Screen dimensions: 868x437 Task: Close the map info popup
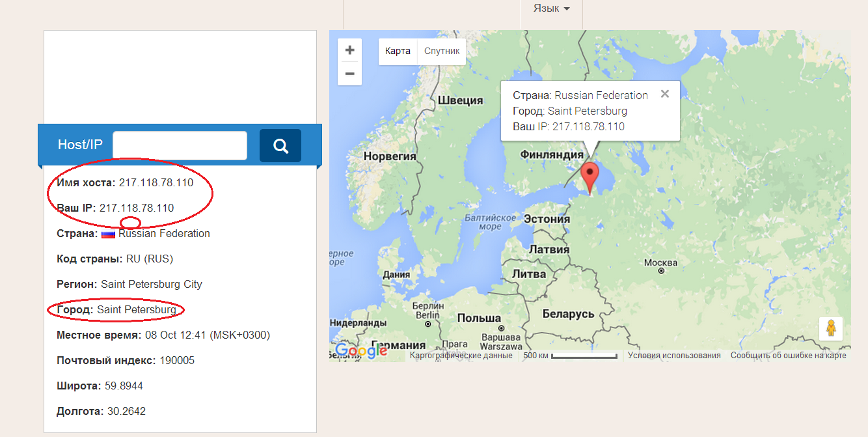click(x=664, y=94)
